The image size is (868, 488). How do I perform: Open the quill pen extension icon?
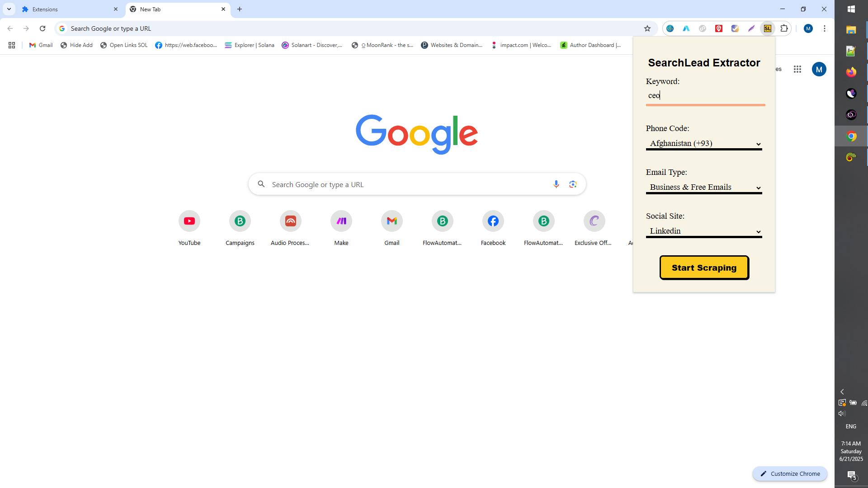click(x=751, y=28)
